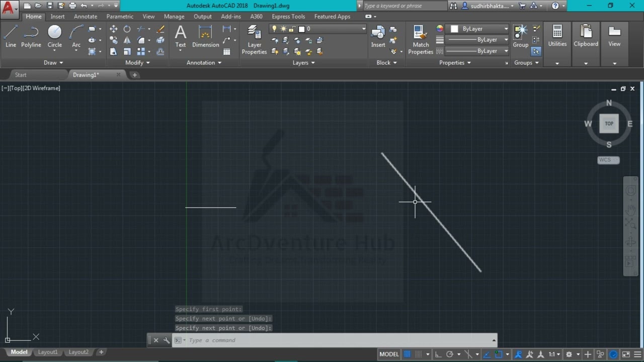Screen dimensions: 644x362
Task: Click the Copy tool in Modify
Action: (x=114, y=40)
